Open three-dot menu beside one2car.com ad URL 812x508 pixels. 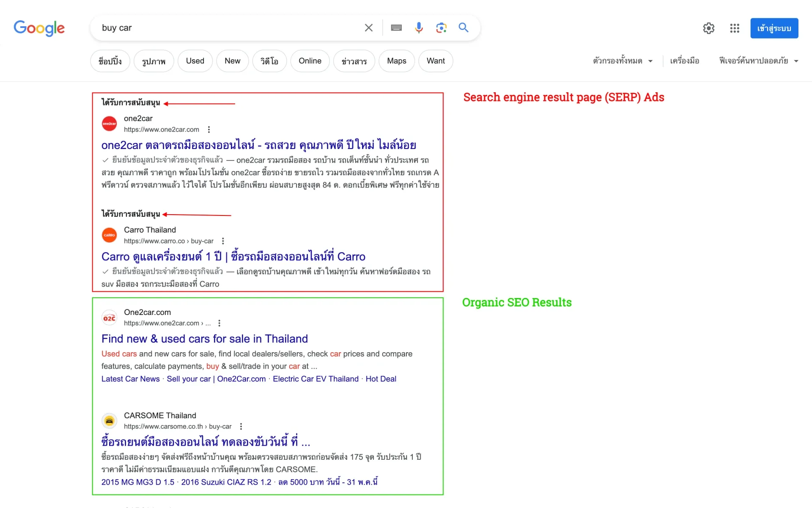(x=209, y=130)
